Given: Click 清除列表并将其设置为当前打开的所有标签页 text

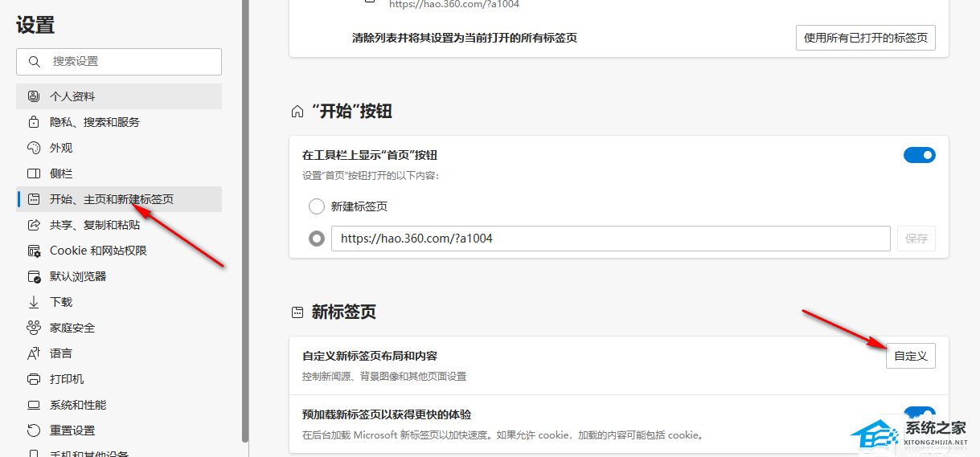Looking at the screenshot, I should point(465,38).
